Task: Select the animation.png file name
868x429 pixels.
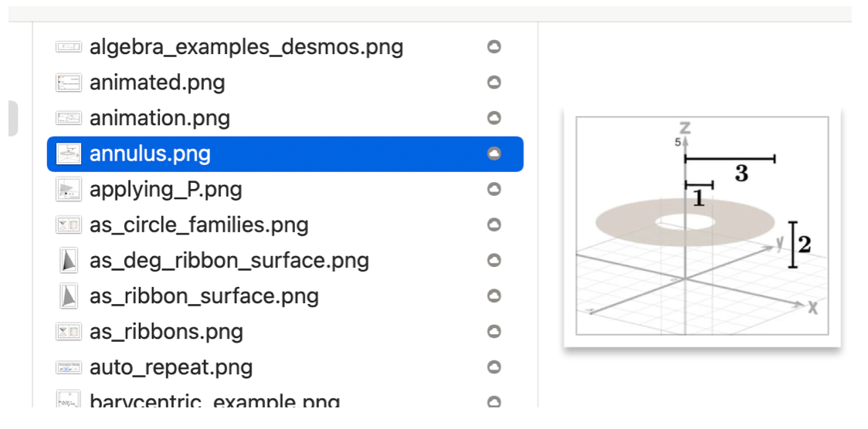Action: 159,118
